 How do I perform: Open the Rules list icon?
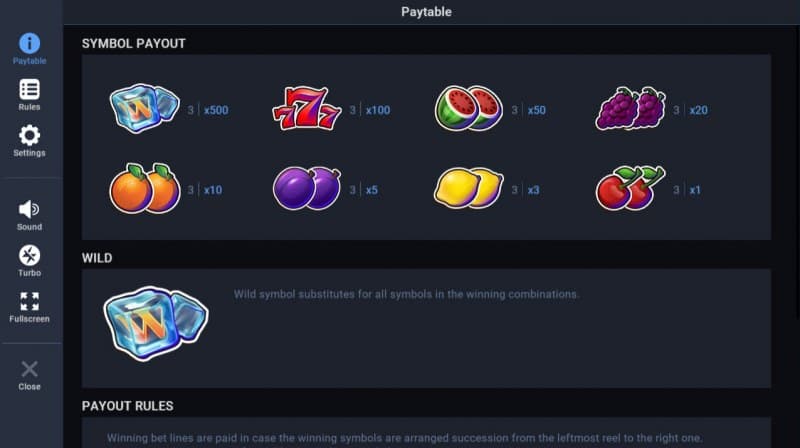pyautogui.click(x=30, y=90)
